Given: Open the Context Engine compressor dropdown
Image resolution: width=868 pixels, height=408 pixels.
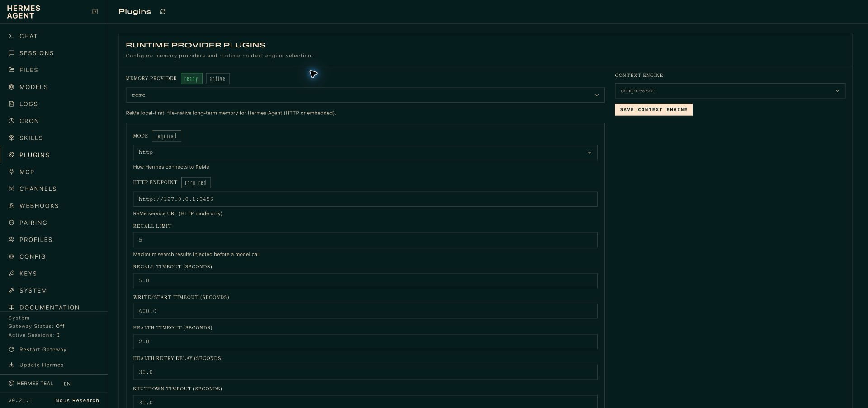Looking at the screenshot, I should 730,91.
